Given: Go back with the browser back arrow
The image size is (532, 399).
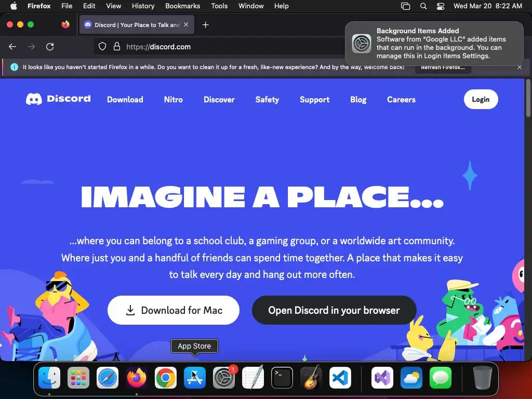Looking at the screenshot, I should 12,47.
